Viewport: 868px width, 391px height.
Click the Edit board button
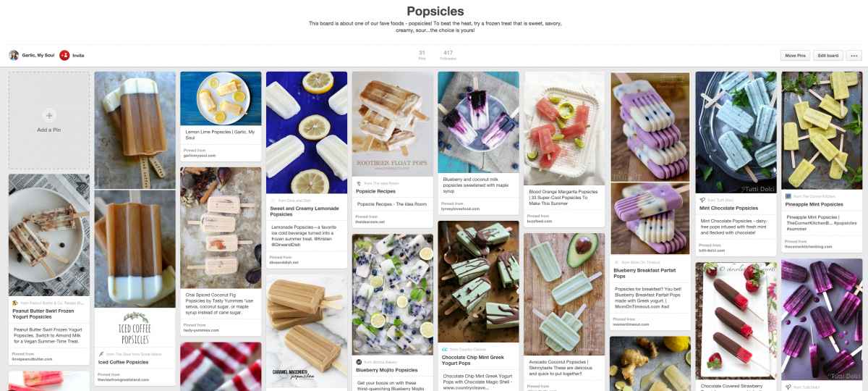tap(827, 56)
